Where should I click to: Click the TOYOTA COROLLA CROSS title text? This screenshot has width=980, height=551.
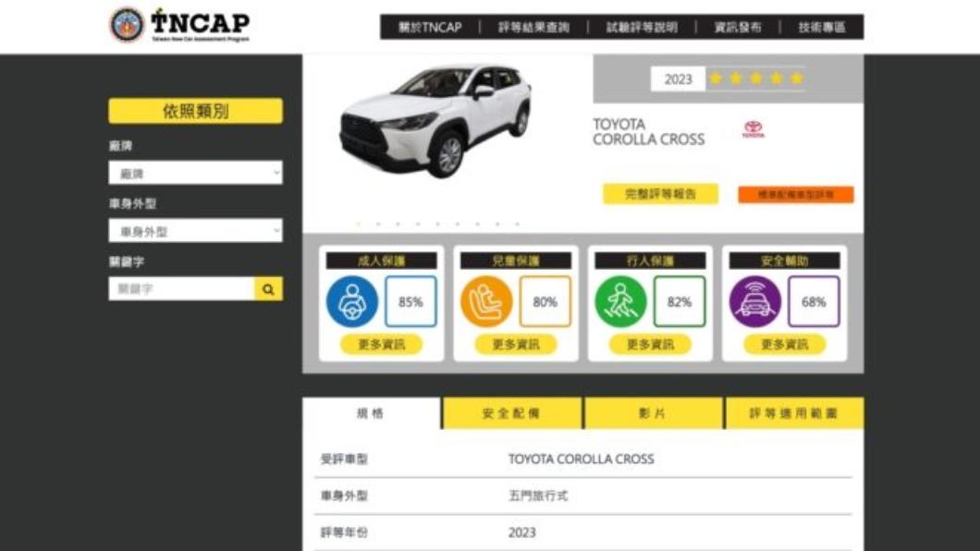648,132
